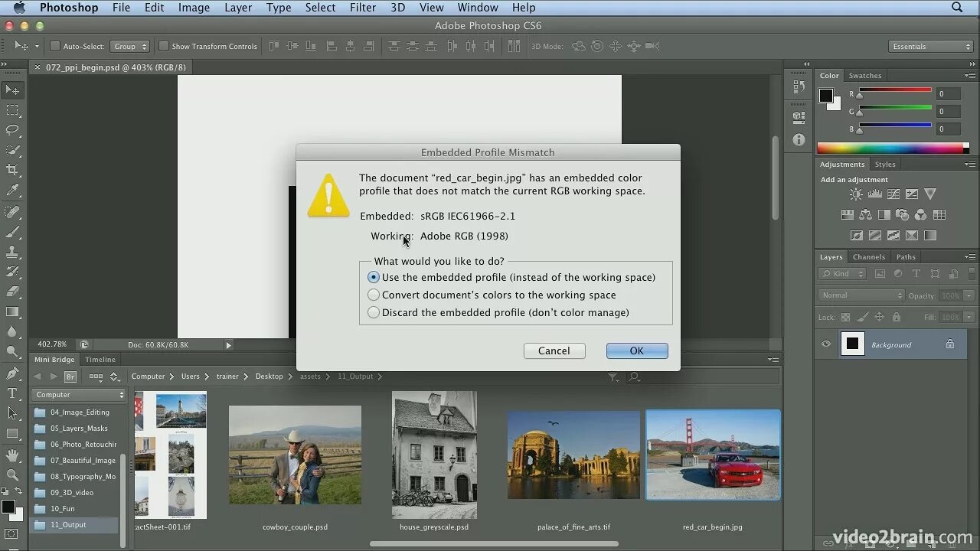This screenshot has height=551, width=980.
Task: Select the Rectangular Marquee tool
Action: (x=13, y=110)
